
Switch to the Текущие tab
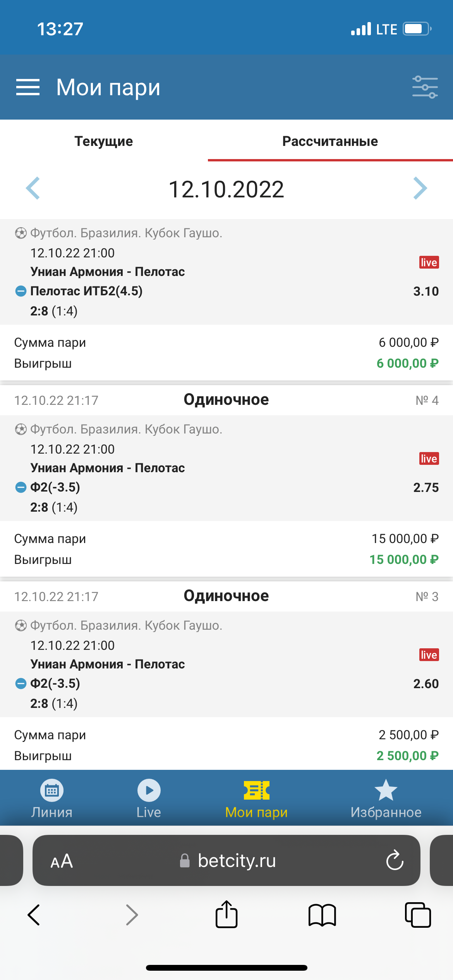coord(104,141)
